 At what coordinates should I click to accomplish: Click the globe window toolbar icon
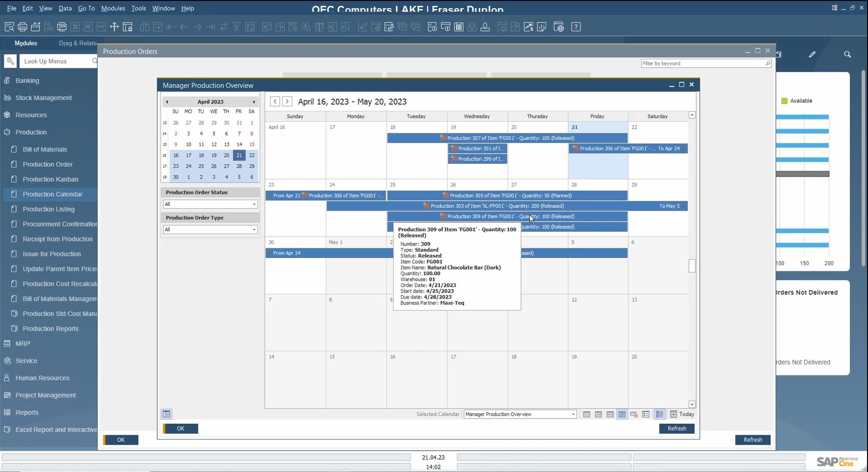(558, 27)
